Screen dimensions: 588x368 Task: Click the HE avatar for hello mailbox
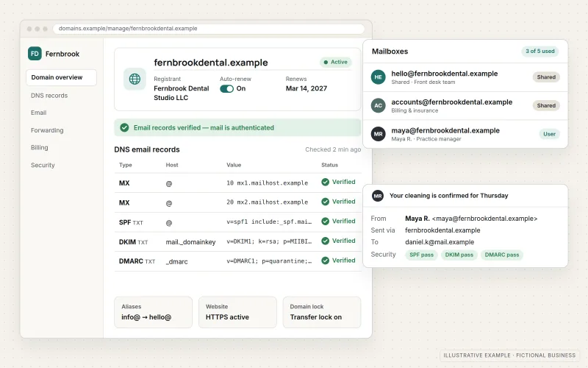click(378, 77)
